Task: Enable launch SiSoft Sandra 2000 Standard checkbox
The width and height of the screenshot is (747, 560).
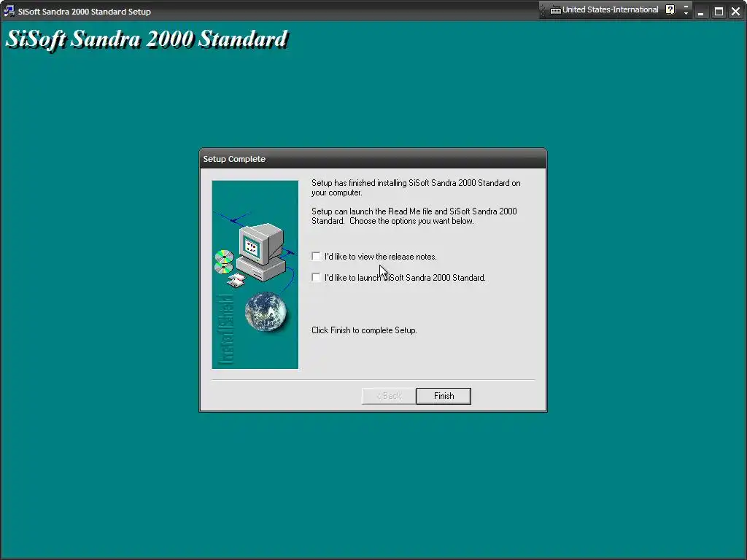Action: (316, 277)
